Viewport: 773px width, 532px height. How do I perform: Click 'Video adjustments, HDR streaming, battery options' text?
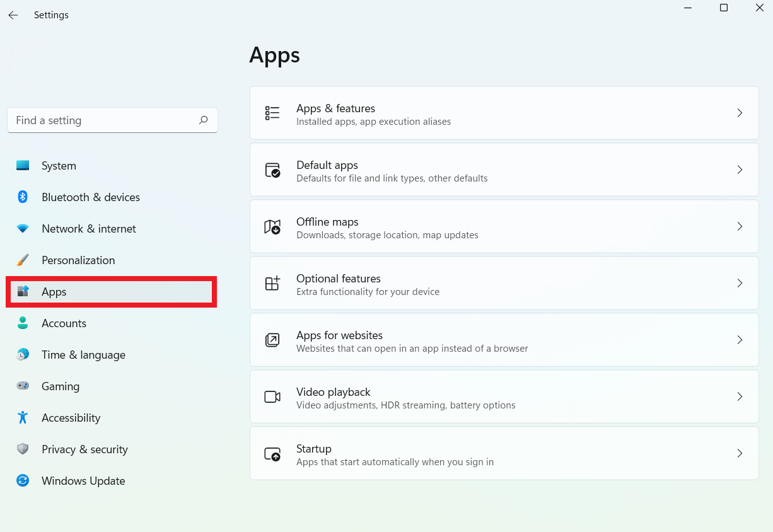click(405, 405)
